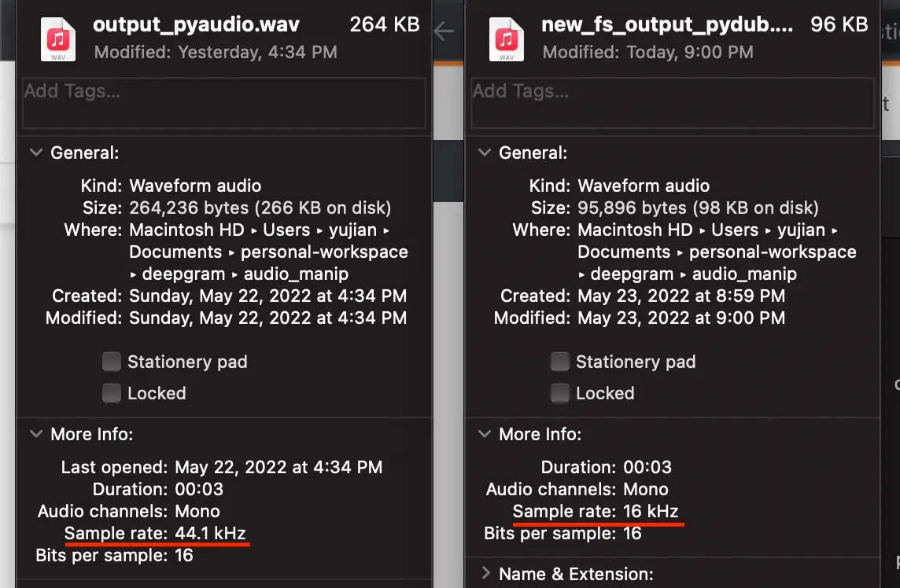Collapse the General section on the right panel
The image size is (900, 588).
(x=484, y=153)
